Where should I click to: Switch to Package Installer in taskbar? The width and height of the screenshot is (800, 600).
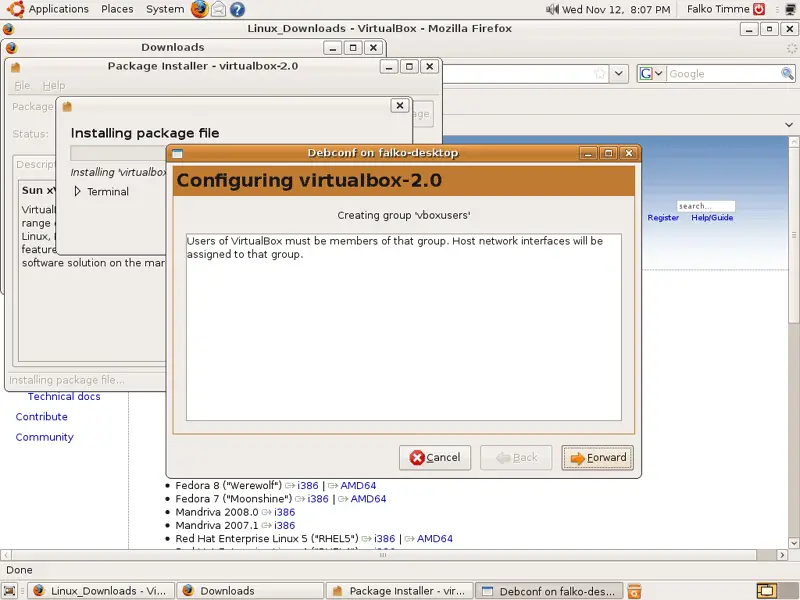(x=399, y=591)
